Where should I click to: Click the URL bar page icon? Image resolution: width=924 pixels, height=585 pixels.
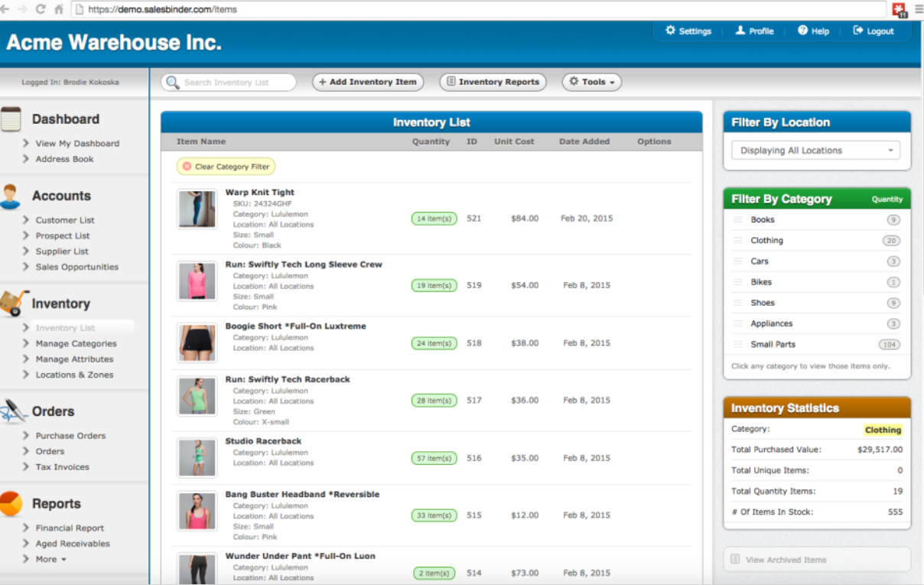[78, 10]
